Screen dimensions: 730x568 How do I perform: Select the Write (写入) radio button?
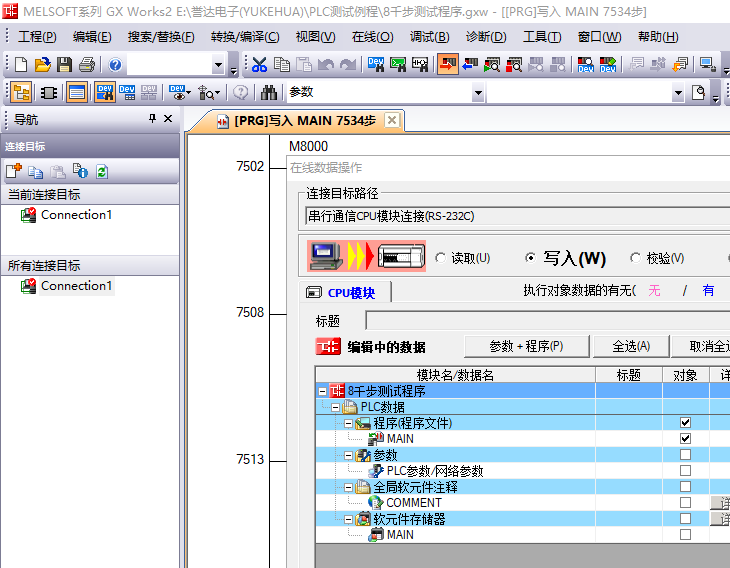530,257
